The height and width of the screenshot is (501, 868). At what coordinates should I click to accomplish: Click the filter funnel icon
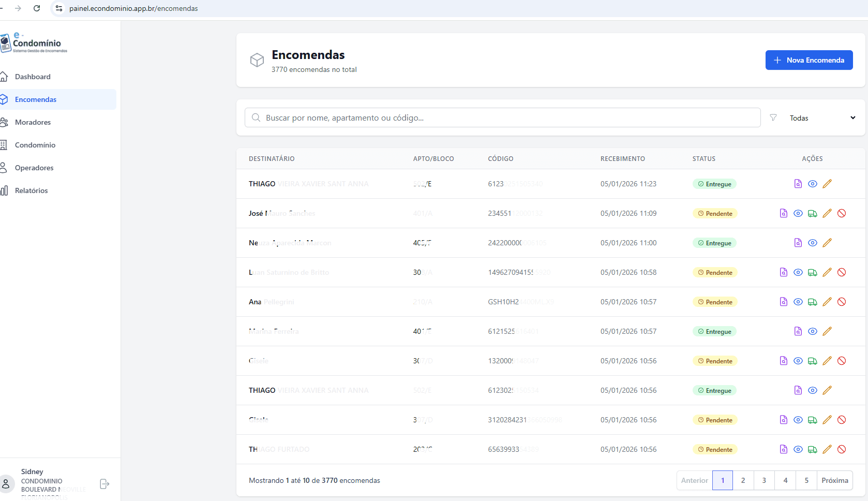pyautogui.click(x=773, y=118)
